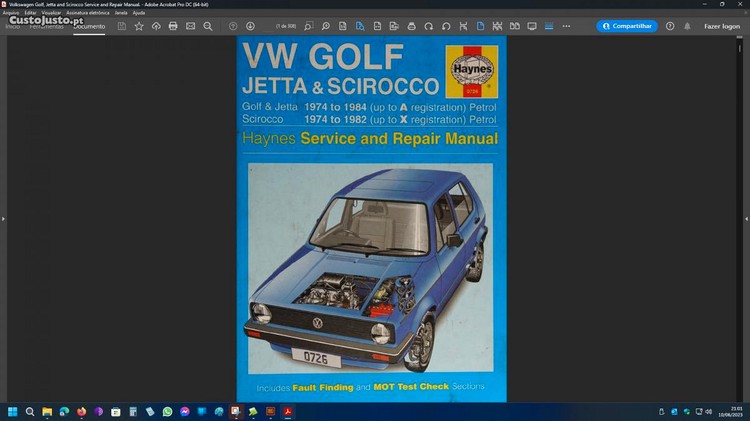
Task: Open the help question mark icon
Action: pos(670,26)
